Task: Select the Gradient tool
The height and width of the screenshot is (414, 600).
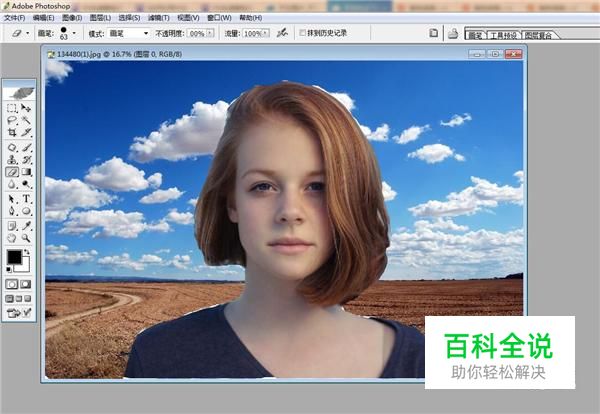Action: click(x=26, y=172)
